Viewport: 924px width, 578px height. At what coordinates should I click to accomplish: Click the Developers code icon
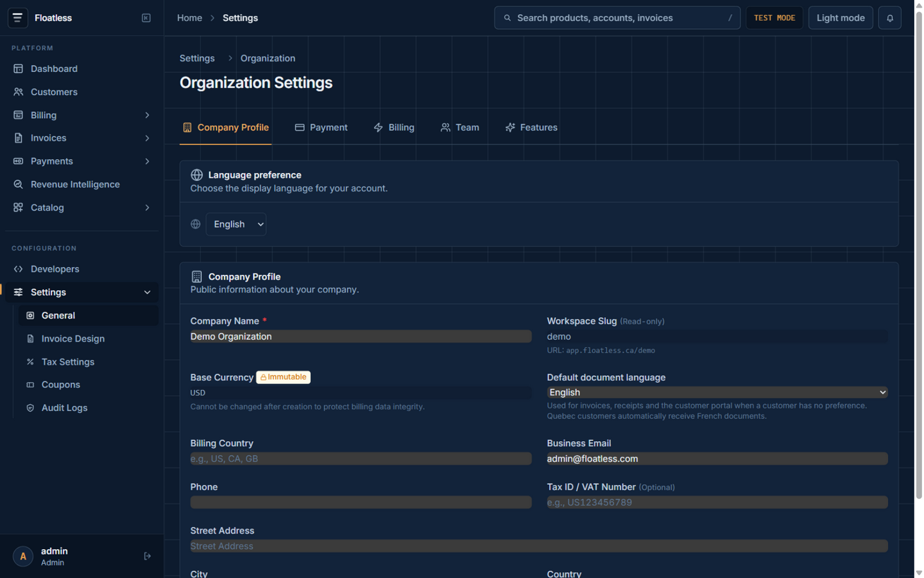[x=18, y=269]
